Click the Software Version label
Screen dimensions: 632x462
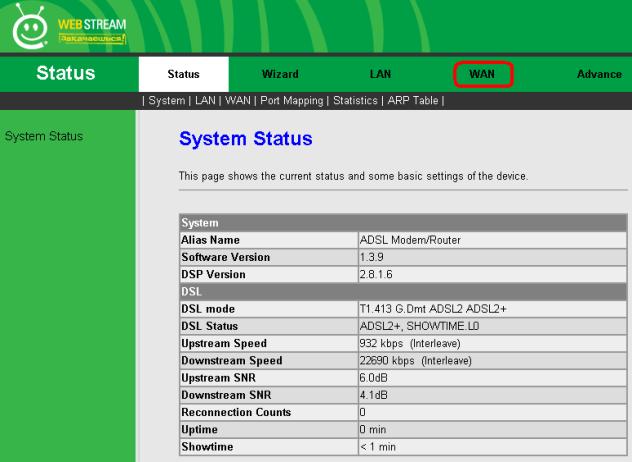coord(225,257)
